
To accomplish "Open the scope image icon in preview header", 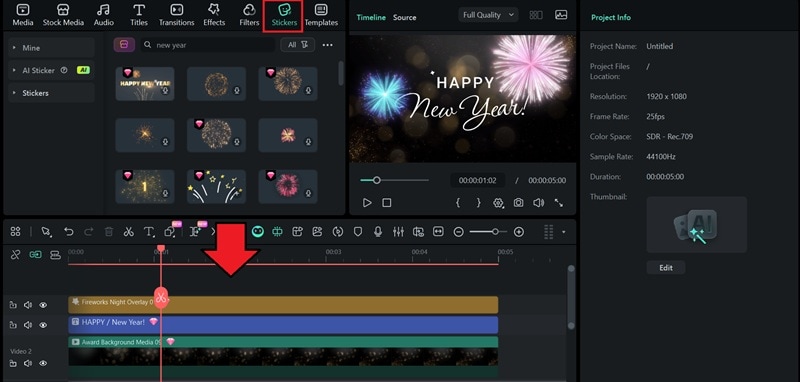I will [561, 15].
